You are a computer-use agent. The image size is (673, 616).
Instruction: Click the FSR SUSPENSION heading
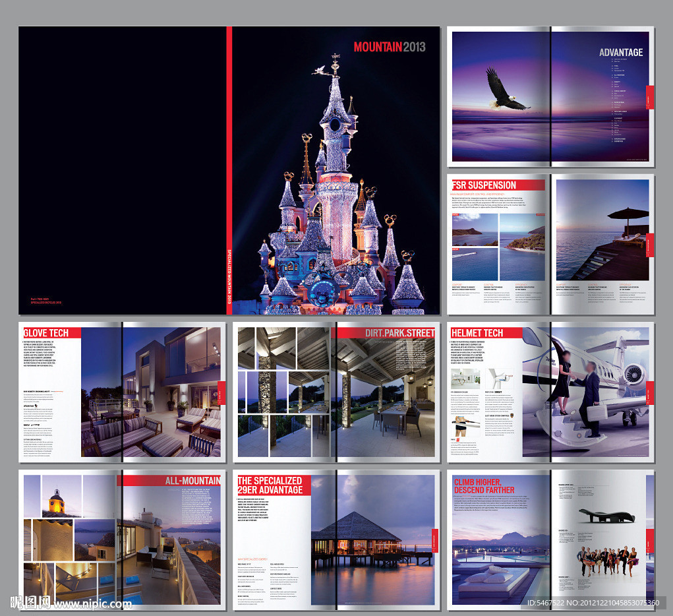484,185
